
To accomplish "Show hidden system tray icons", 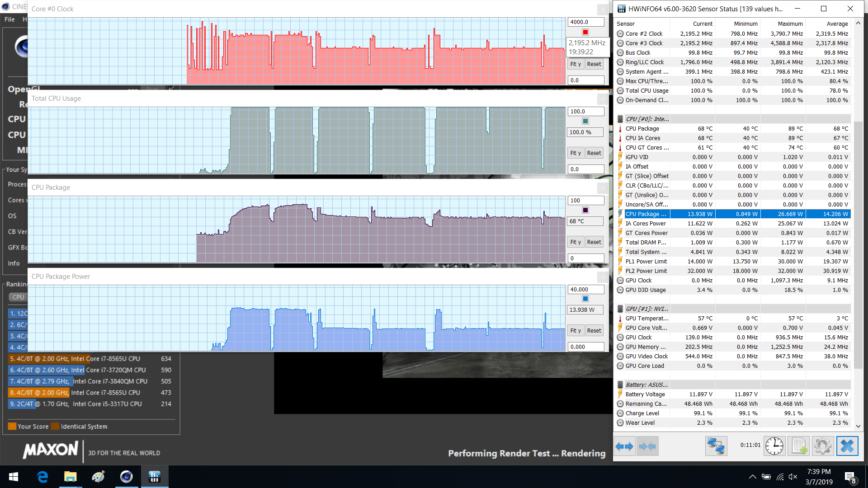I will pyautogui.click(x=752, y=477).
